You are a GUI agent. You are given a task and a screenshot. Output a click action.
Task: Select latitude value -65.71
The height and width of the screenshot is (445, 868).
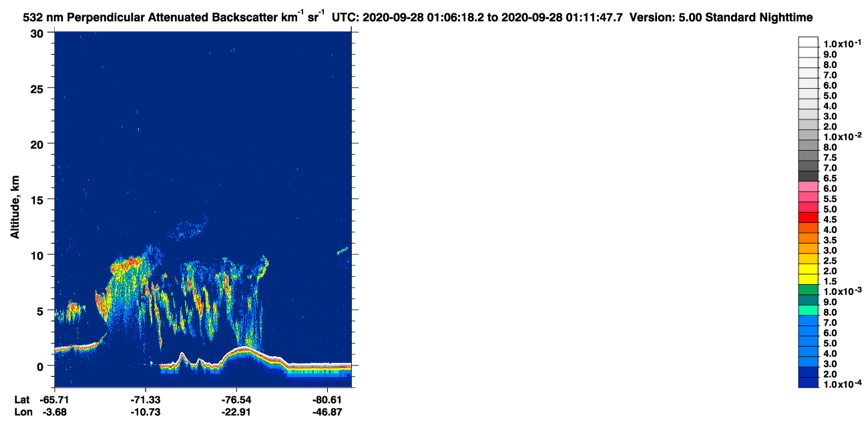coord(55,399)
